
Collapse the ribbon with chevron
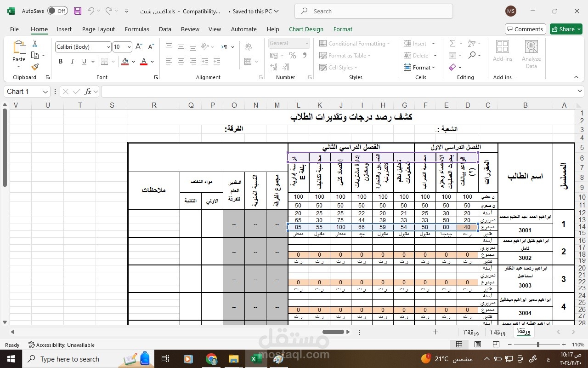[577, 77]
